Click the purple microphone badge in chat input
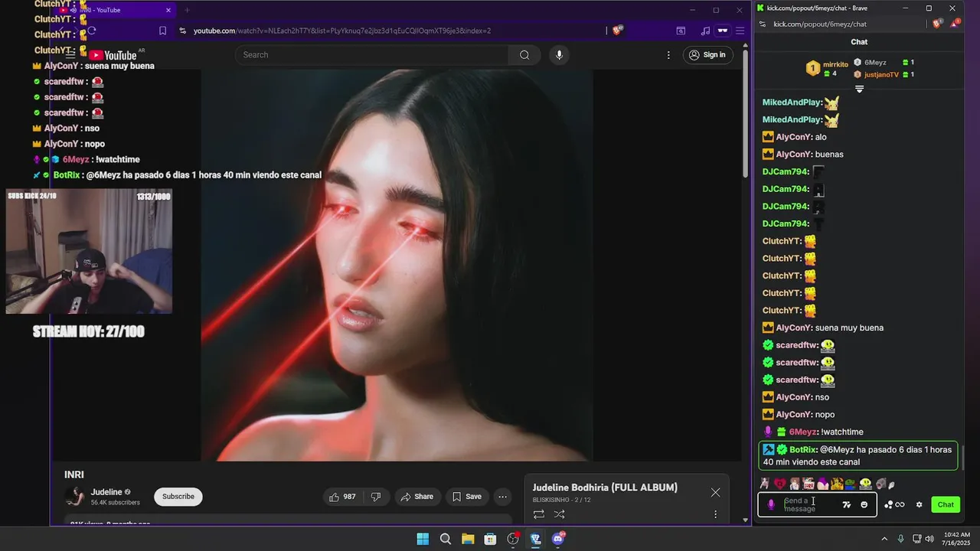The image size is (980, 551). 771,504
